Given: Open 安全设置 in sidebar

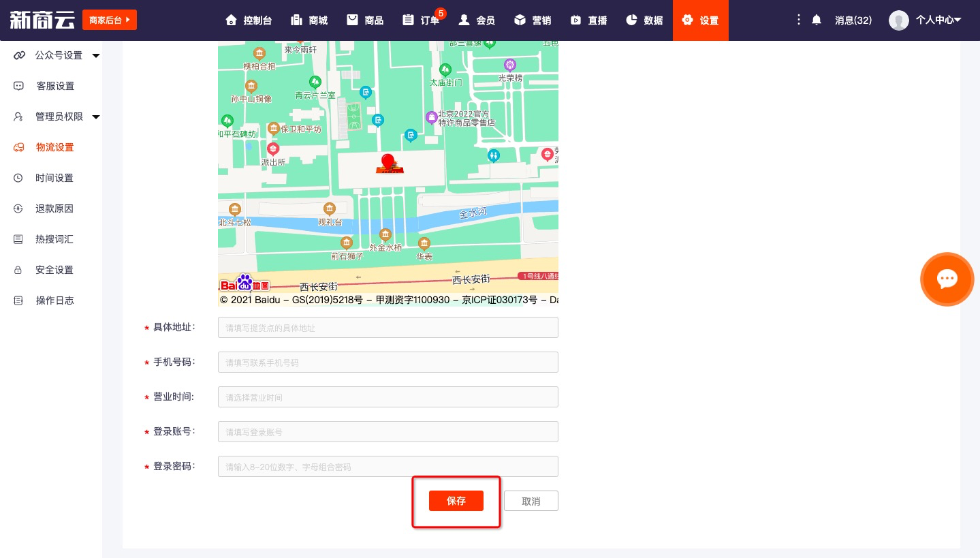Looking at the screenshot, I should point(55,270).
